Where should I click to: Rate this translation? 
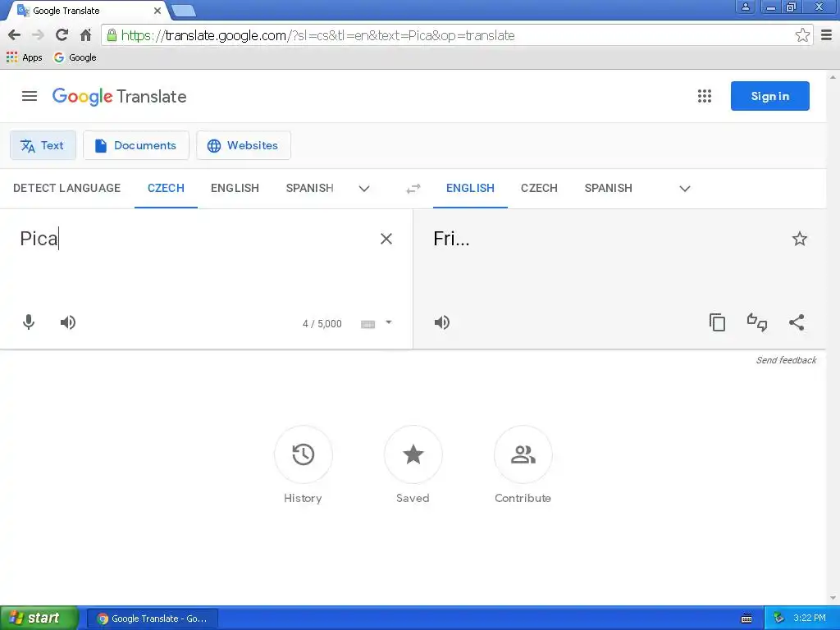click(x=757, y=322)
